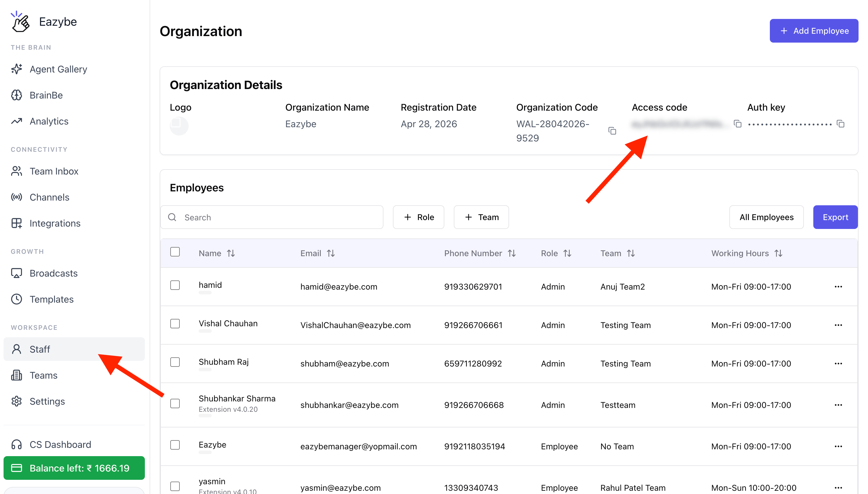Click 'No Team' cell
Image resolution: width=868 pixels, height=494 pixels.
tap(617, 446)
